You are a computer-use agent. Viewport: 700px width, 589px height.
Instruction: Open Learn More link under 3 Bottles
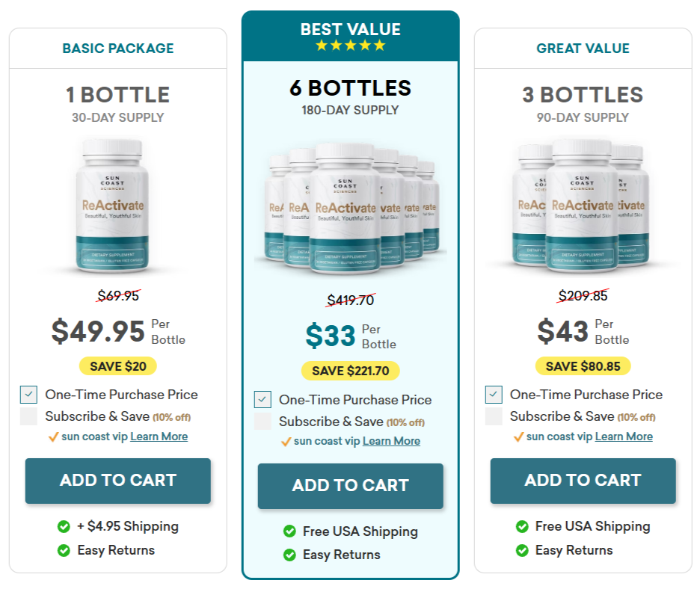[x=624, y=437]
